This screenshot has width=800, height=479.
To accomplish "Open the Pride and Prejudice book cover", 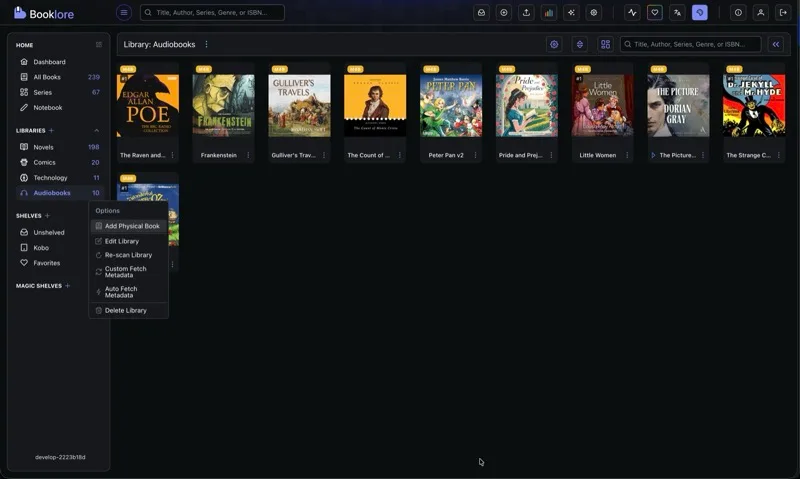I will click(x=527, y=106).
